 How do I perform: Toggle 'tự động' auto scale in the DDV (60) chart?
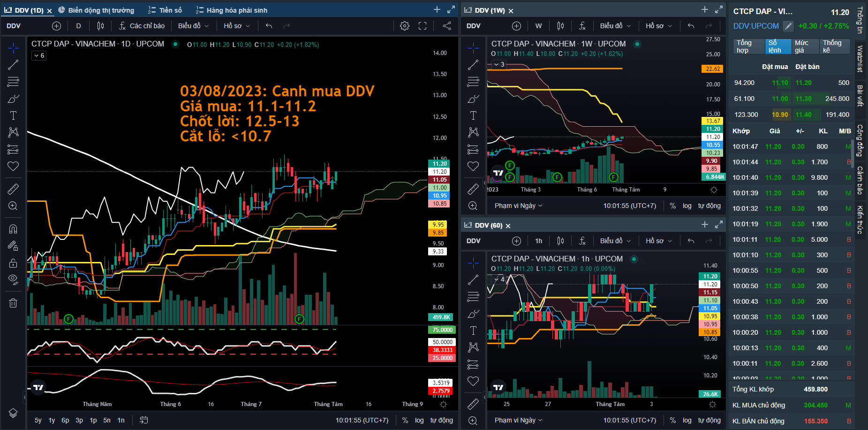(709, 420)
